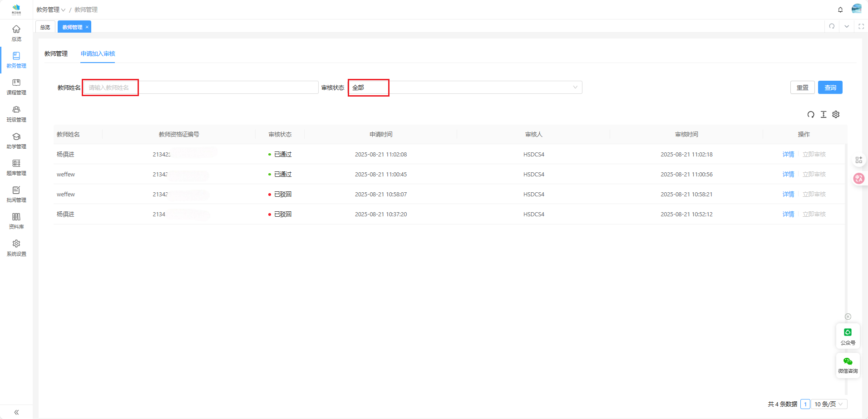The height and width of the screenshot is (419, 868).
Task: Open 详情 for the first 杨俱进 row
Action: [788, 155]
